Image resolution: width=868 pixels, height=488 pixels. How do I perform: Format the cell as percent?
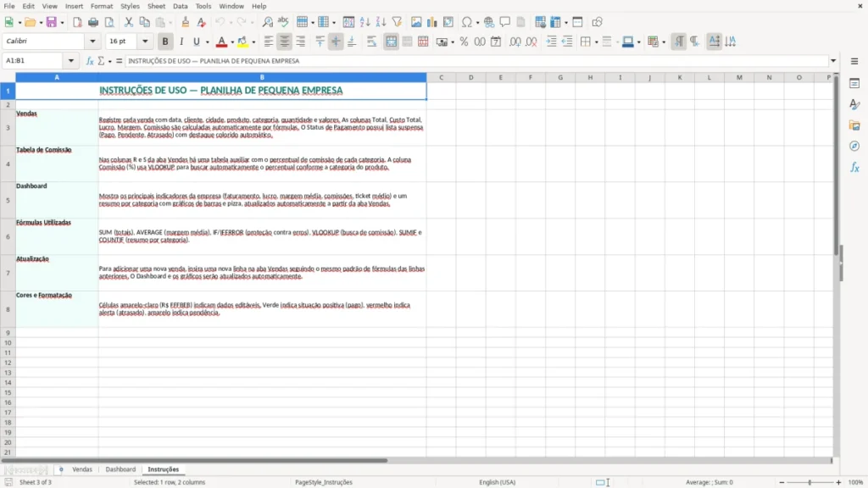(464, 42)
